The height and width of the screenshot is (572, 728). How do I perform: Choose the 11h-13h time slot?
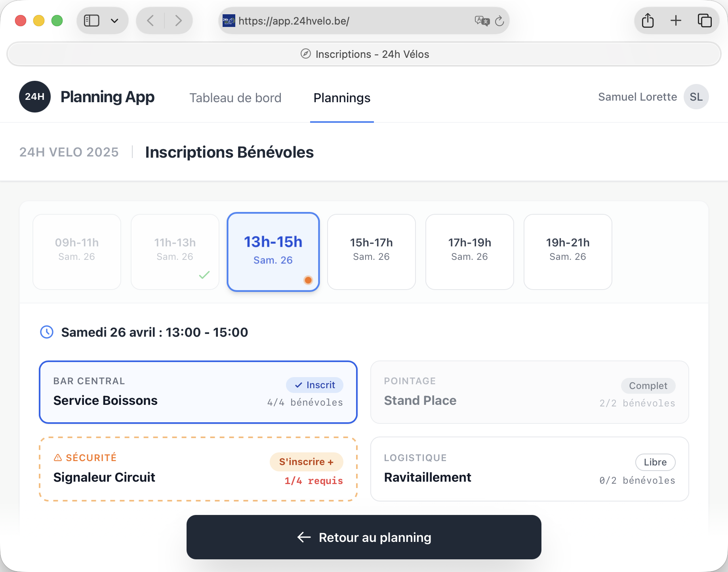pyautogui.click(x=175, y=252)
